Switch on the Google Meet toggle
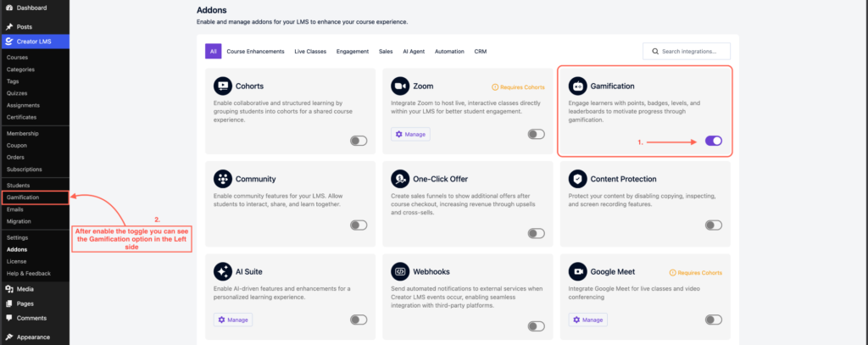The height and width of the screenshot is (345, 868). pos(714,320)
